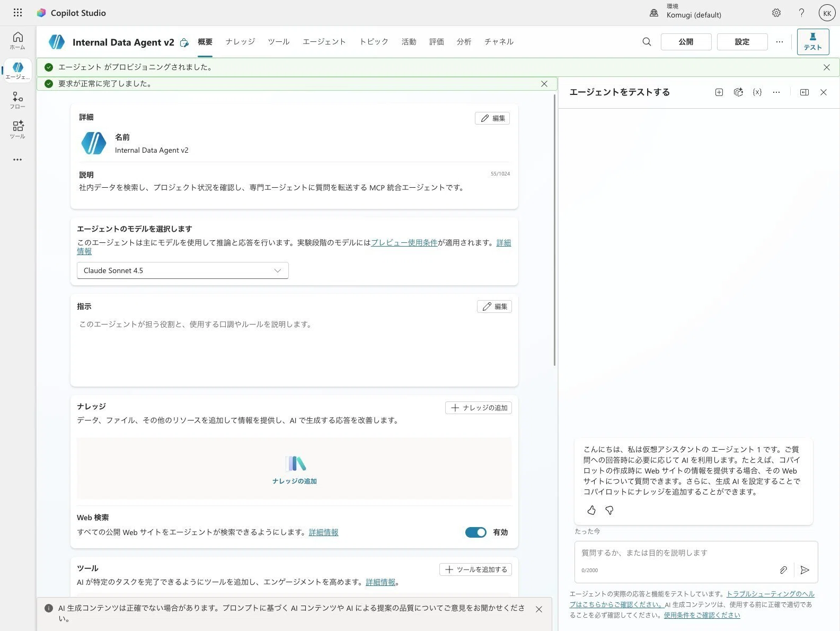This screenshot has height=631, width=840.
Task: Open フロー in the left sidebar
Action: click(x=17, y=100)
